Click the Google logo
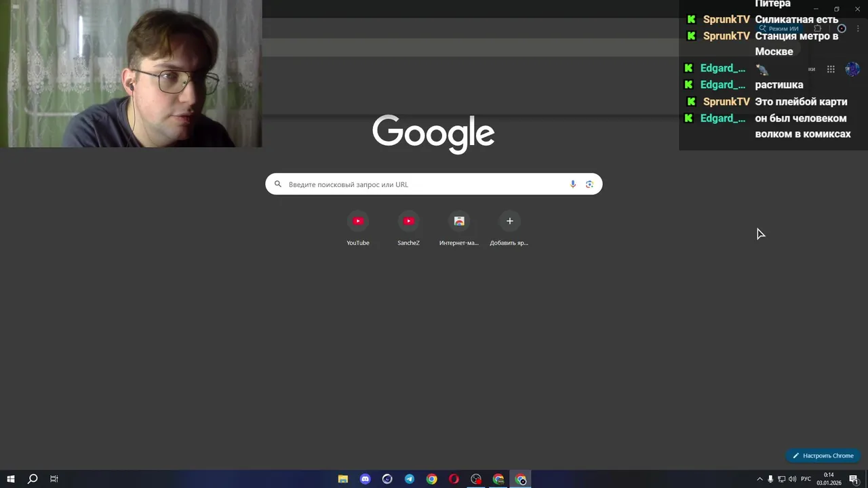The width and height of the screenshot is (868, 488). 433,134
